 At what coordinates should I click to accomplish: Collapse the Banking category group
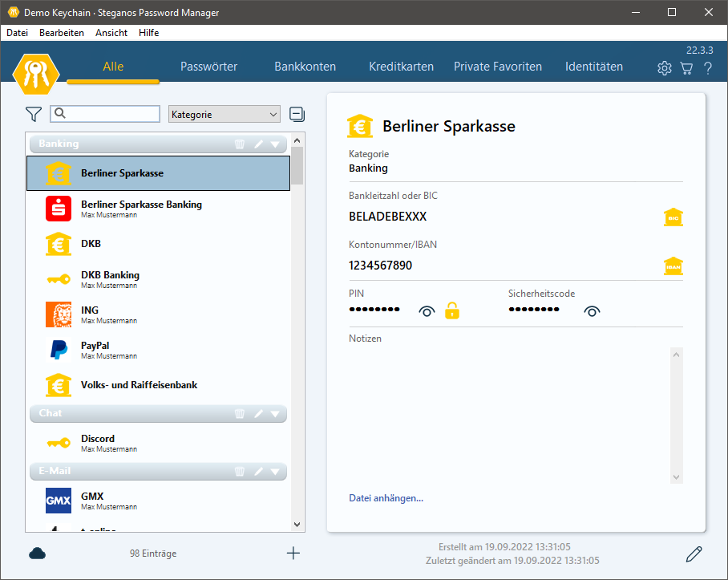pyautogui.click(x=275, y=144)
